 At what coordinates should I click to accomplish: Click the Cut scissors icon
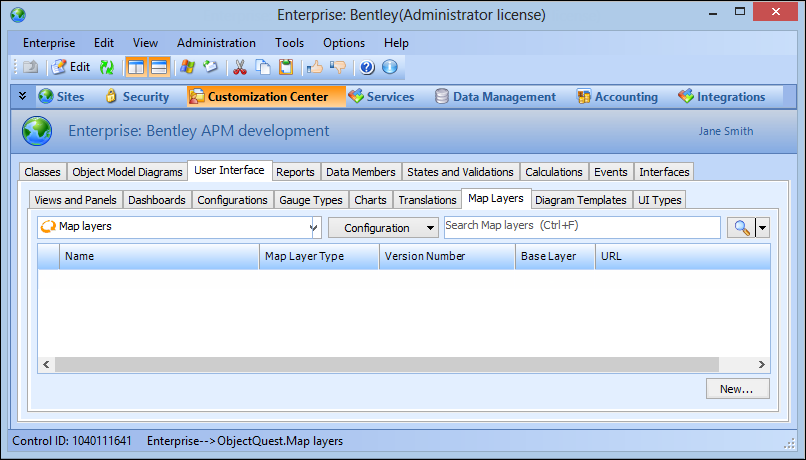[240, 68]
